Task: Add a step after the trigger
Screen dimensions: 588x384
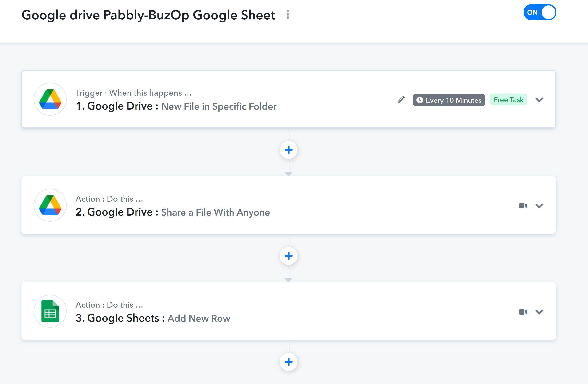Action: point(288,150)
